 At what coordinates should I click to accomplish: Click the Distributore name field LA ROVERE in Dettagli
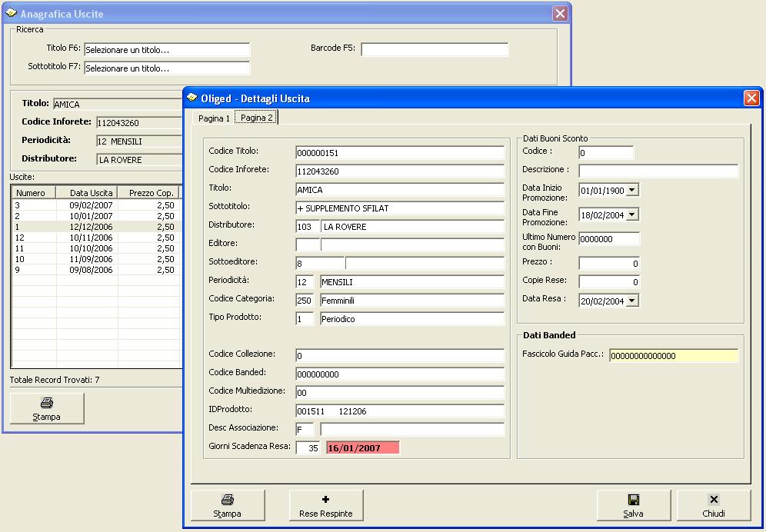click(412, 227)
